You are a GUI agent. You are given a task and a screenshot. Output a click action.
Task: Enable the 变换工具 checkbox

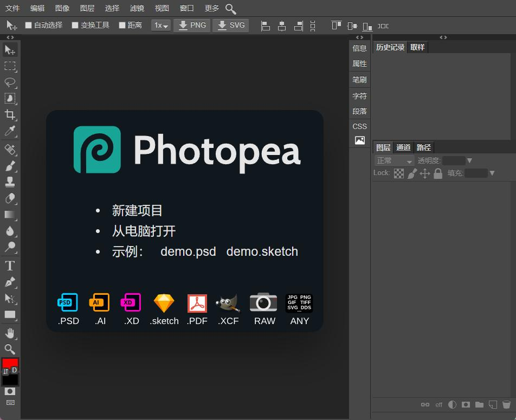[x=75, y=25]
